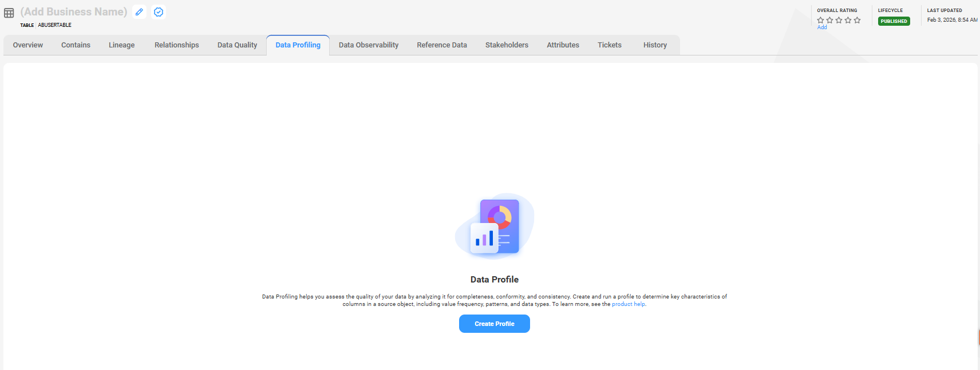Select the ABUSERTABLE table name text
Screen dimensions: 980x370
point(55,25)
